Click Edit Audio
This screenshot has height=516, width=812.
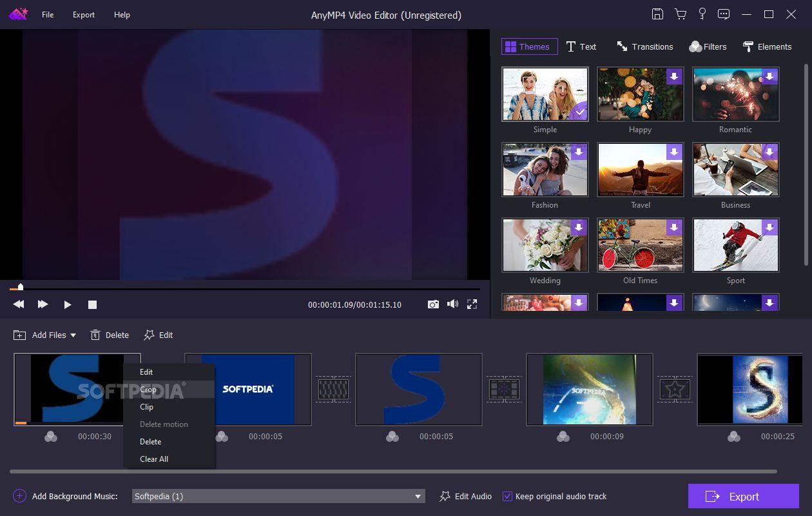point(465,496)
